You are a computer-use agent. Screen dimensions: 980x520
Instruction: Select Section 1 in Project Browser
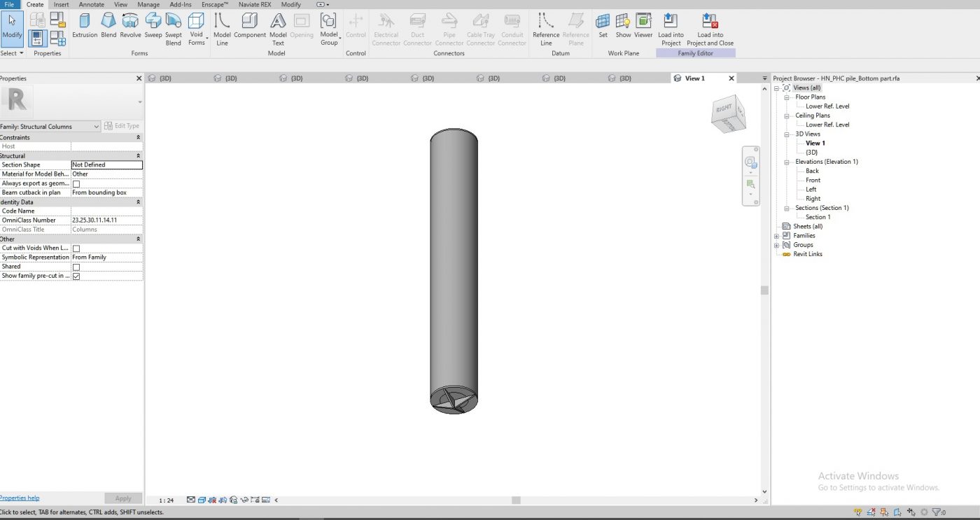tap(818, 217)
